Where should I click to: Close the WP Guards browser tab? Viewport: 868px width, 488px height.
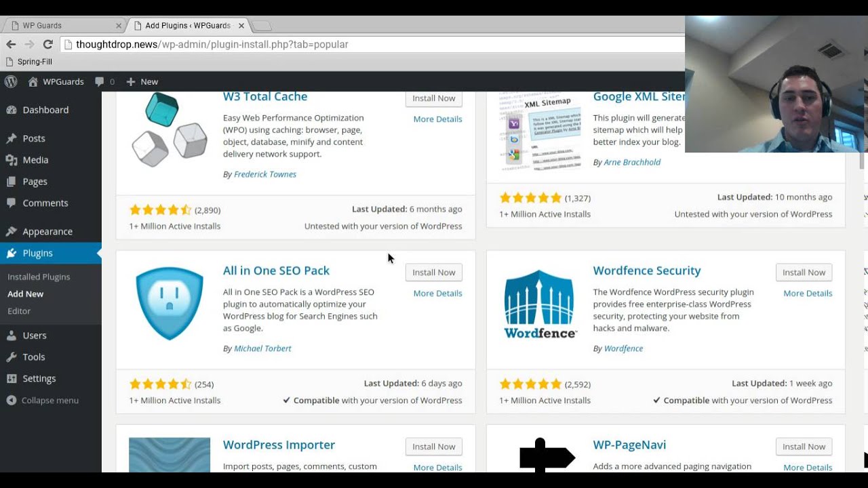(119, 26)
